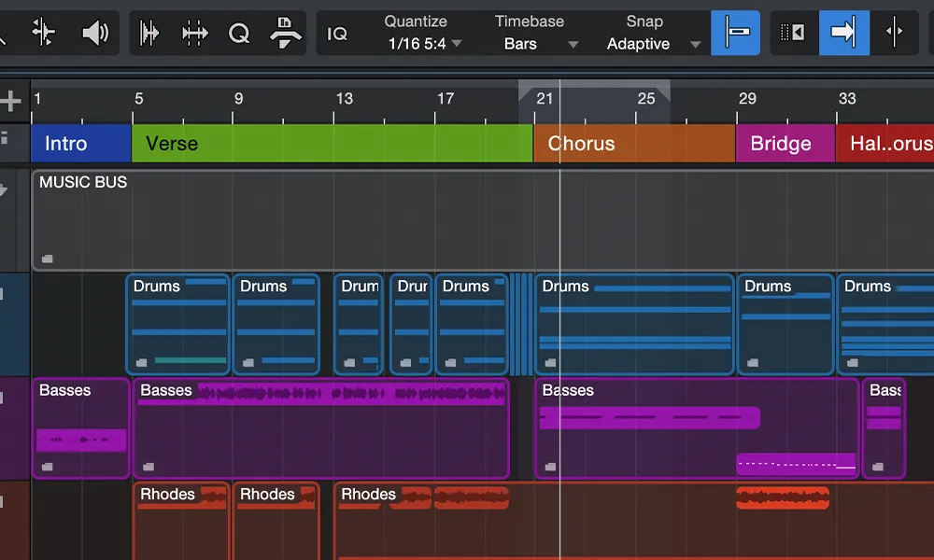This screenshot has height=560, width=934.
Task: Click the IQ input quantize button
Action: [x=337, y=34]
